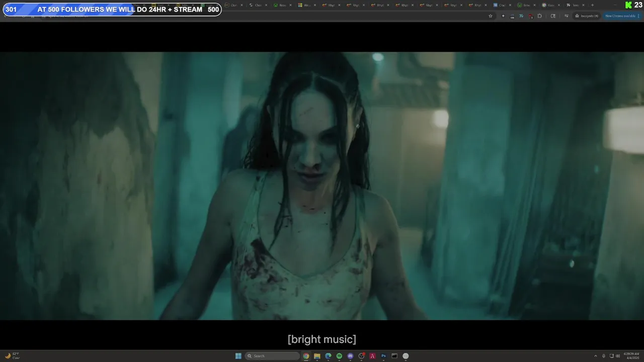644x362 pixels.
Task: Close the 'Crac' tab
Action: (x=510, y=5)
